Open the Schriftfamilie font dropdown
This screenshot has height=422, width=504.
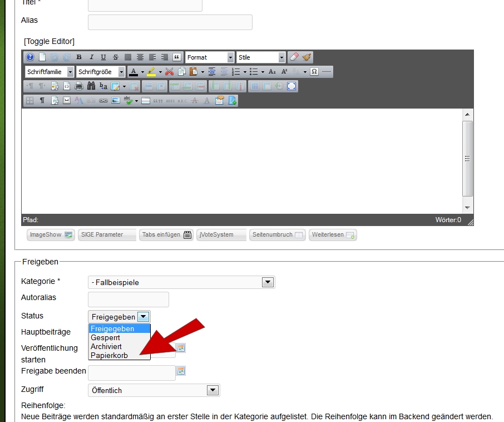(50, 72)
